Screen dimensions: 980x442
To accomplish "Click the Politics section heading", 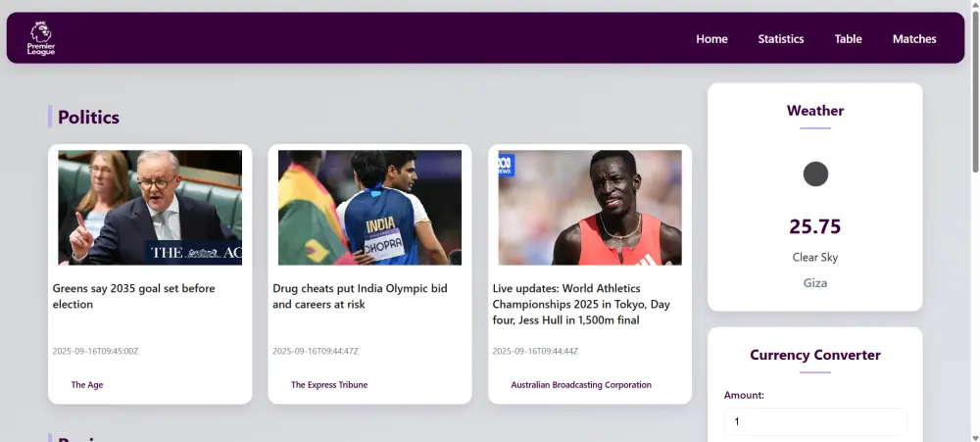I will 89,118.
